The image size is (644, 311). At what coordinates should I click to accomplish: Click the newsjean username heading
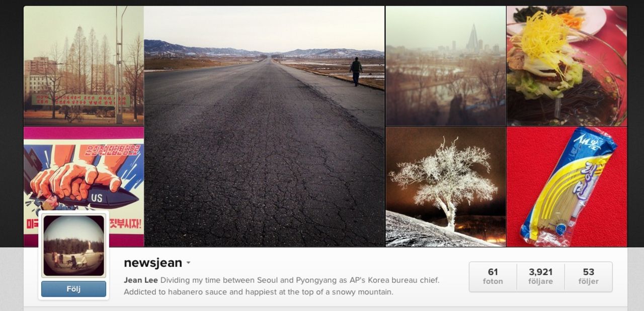click(x=153, y=263)
